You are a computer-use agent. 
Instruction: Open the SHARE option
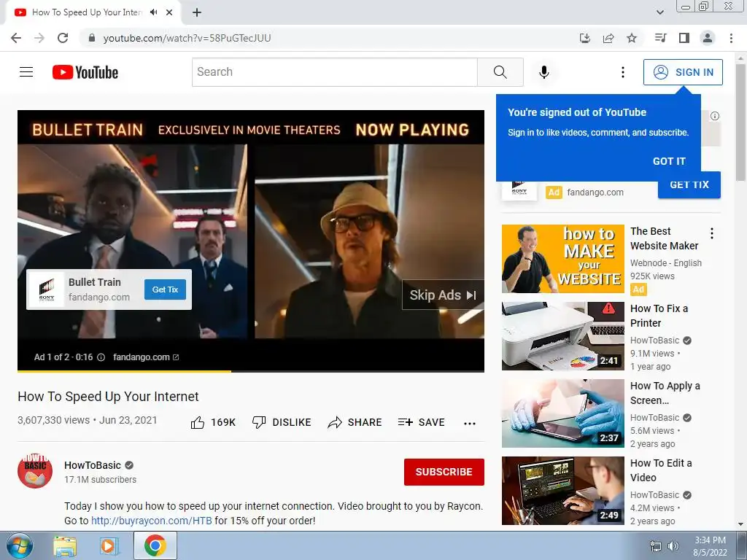point(355,422)
